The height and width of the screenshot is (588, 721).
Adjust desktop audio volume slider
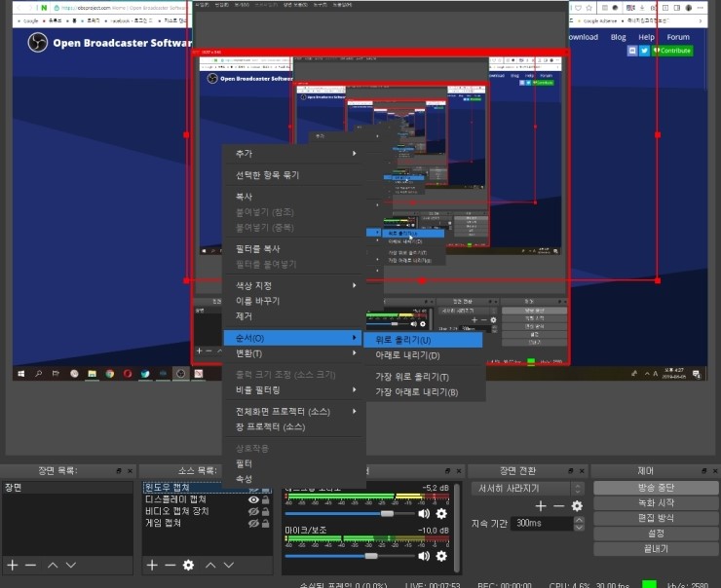coord(387,514)
